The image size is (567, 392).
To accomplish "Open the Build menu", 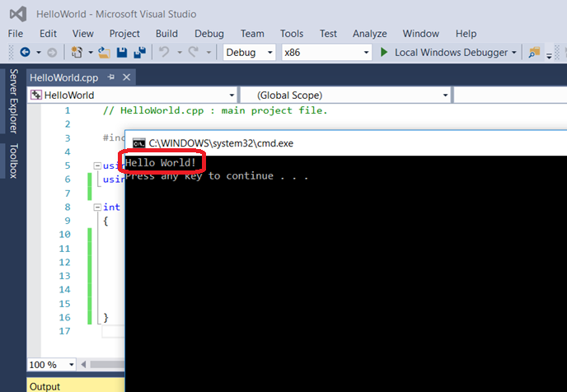I will [166, 34].
